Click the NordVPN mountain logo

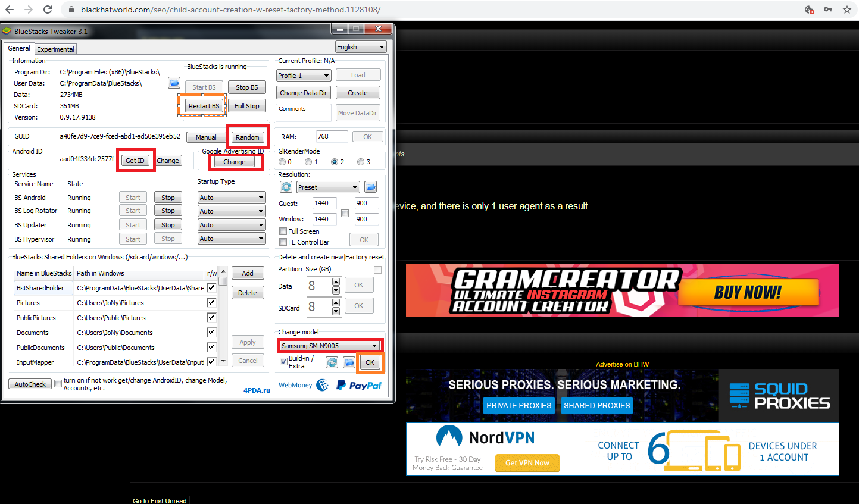[x=449, y=437]
